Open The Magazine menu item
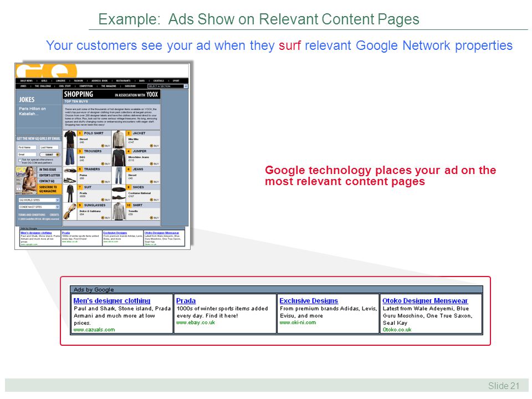 pyautogui.click(x=108, y=86)
